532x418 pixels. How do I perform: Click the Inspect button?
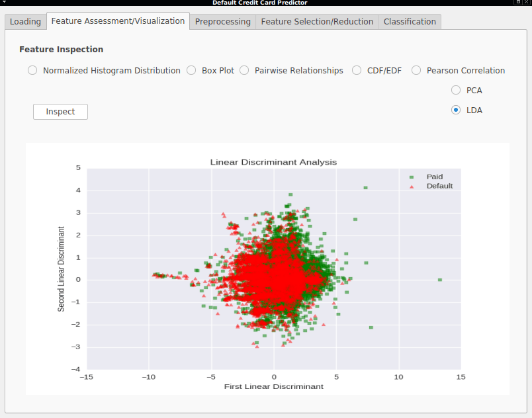coord(60,111)
